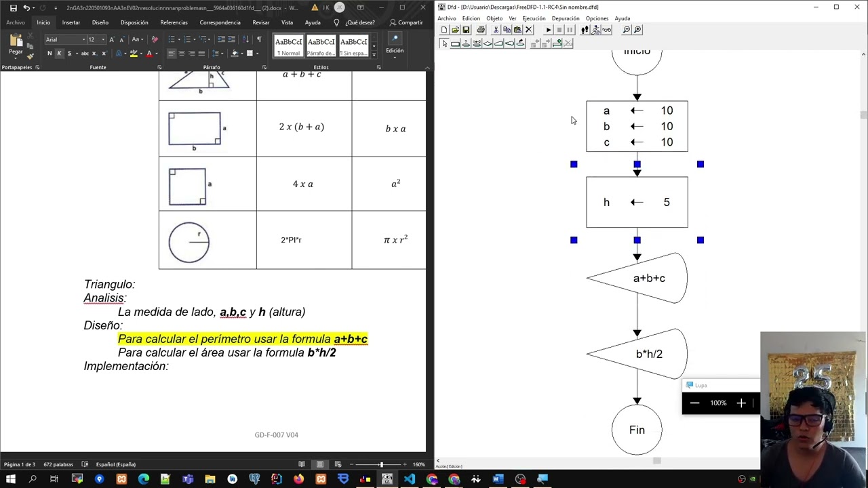Open the Pegar paste options dropdown
Viewport: 868px width, 488px height.
[16, 59]
